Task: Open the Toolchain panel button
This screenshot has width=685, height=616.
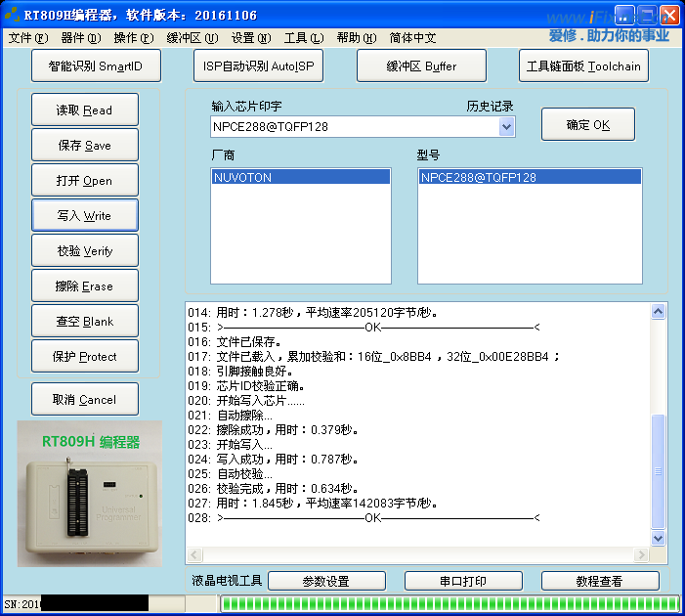Action: point(583,66)
